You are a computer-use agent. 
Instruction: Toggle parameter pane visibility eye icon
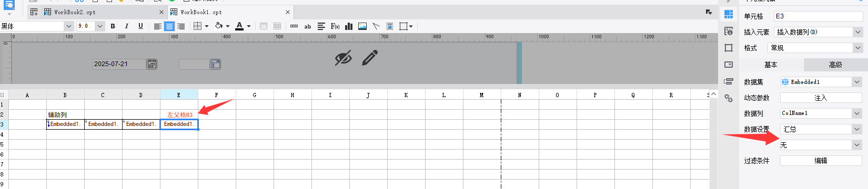point(344,58)
